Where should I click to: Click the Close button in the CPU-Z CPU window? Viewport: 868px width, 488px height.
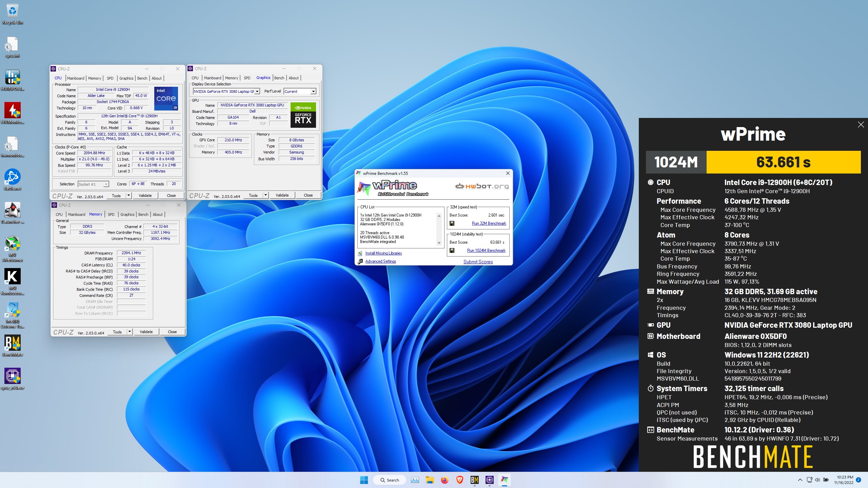(171, 196)
